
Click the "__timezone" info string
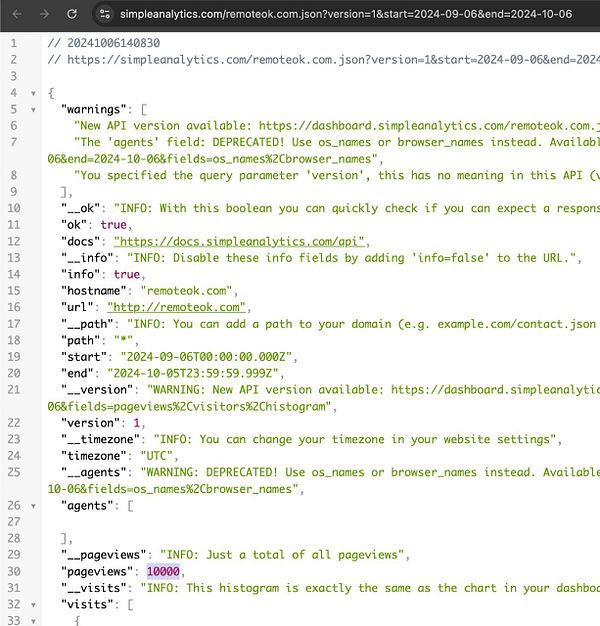(x=355, y=440)
